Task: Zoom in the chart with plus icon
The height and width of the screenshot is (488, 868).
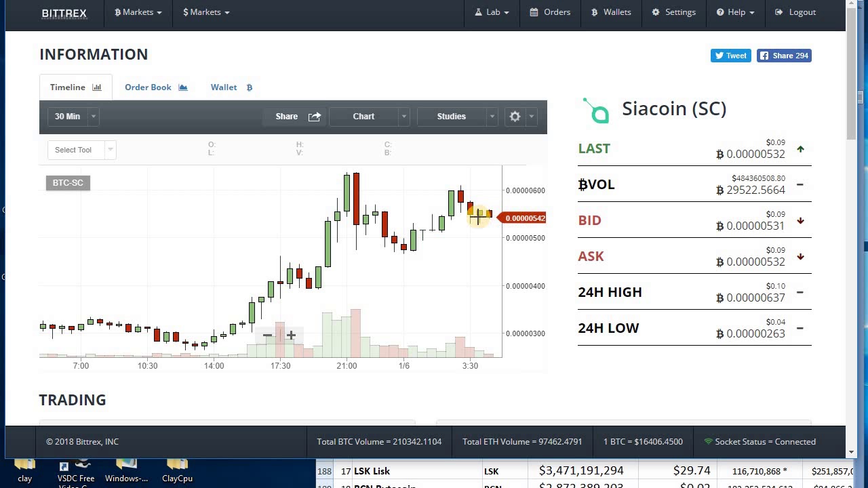Action: pos(291,335)
